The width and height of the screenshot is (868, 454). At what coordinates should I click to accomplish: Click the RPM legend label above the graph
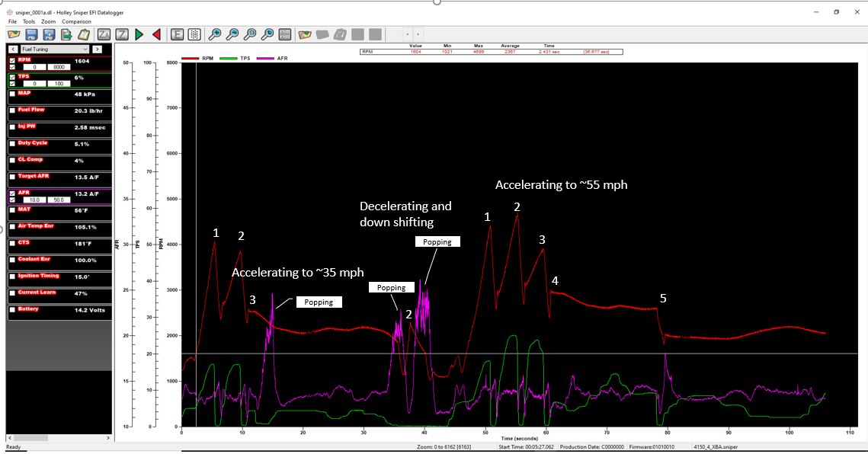pos(207,58)
